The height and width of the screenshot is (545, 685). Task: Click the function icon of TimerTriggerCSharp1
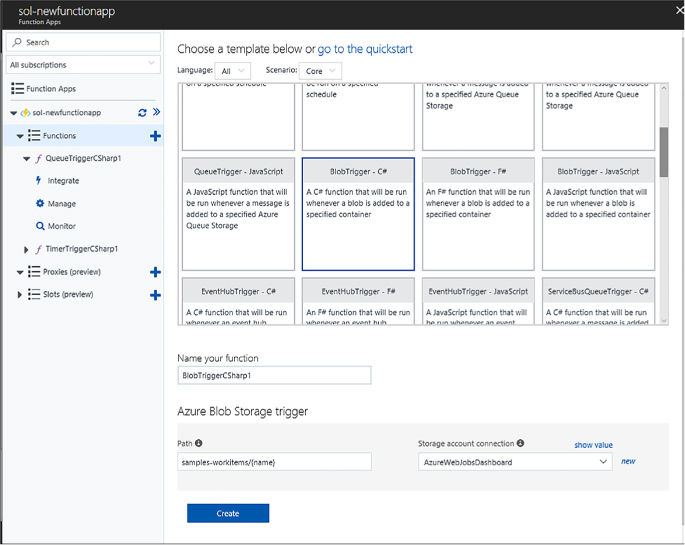pos(39,249)
